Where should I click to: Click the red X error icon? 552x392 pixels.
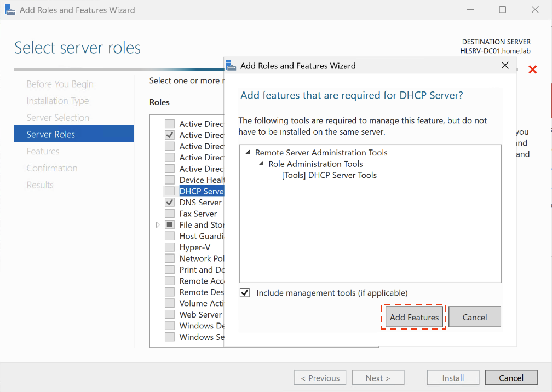tap(532, 70)
